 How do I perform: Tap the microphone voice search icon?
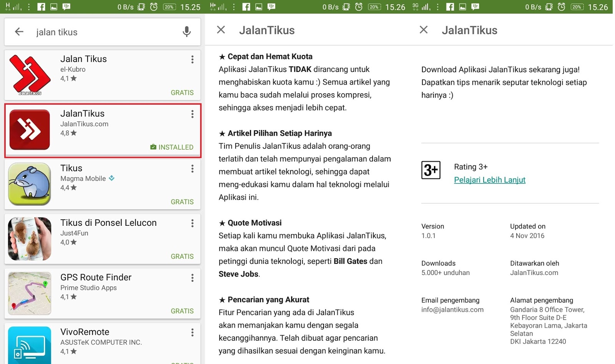pyautogui.click(x=186, y=31)
